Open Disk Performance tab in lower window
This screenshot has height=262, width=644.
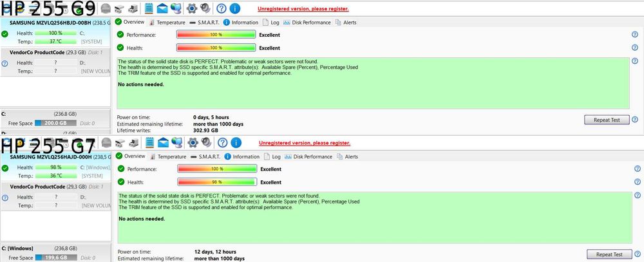308,156
